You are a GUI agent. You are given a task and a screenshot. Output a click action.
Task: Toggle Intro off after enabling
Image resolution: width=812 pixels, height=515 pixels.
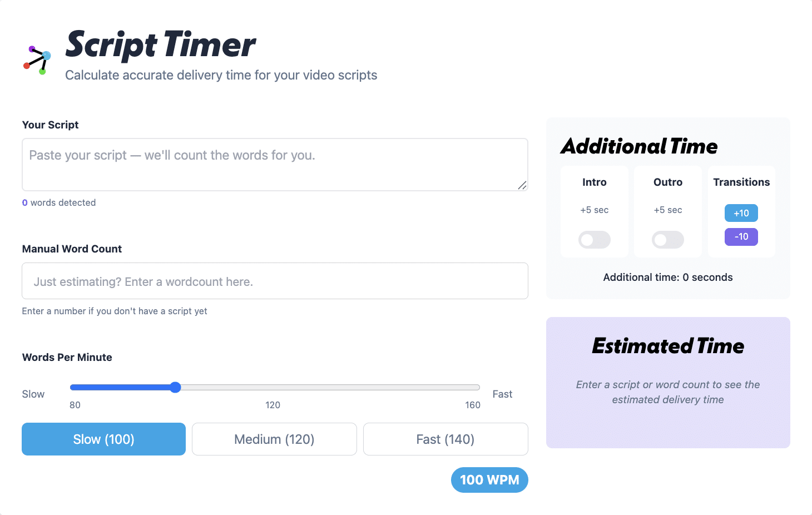[594, 240]
